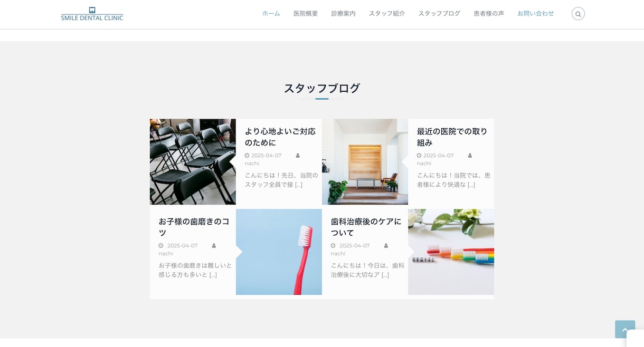This screenshot has width=644, height=347.
Task: Click author icon on 歯科治療後のケア post
Action: click(x=386, y=246)
